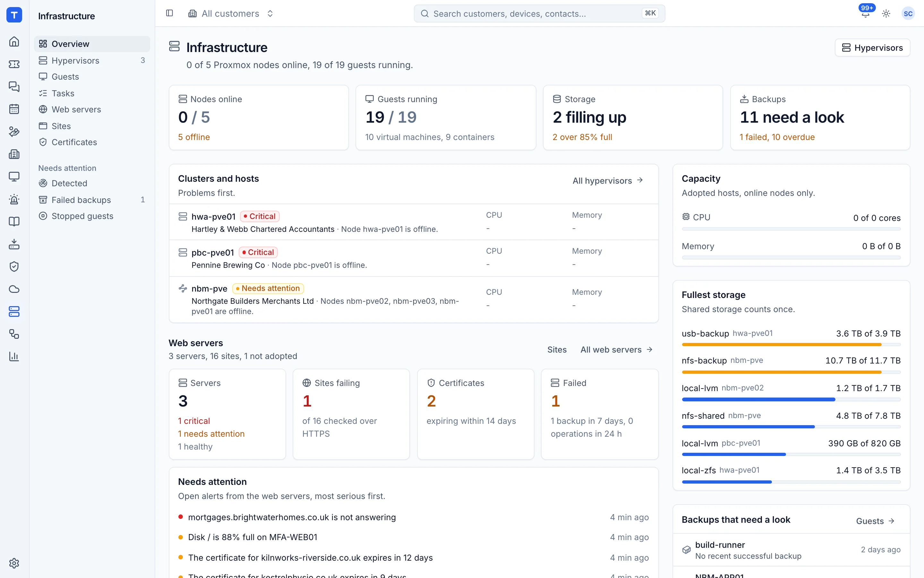Open the calendar icon in the left rail
Image resolution: width=924 pixels, height=578 pixels.
[14, 109]
